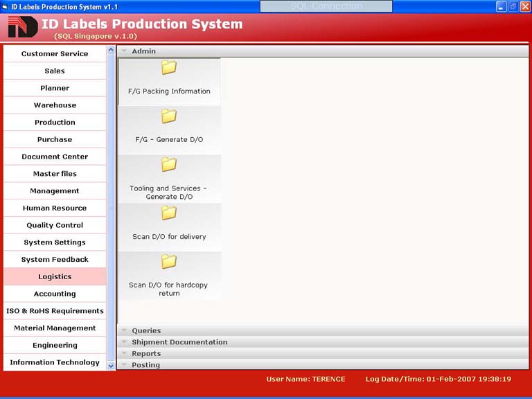
Task: Expand the Shipment Documentation section
Action: click(179, 342)
